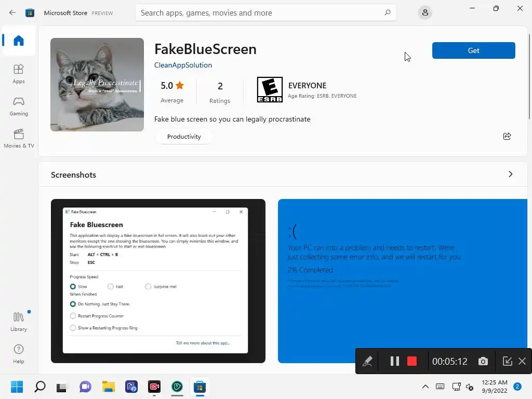Viewport: 532px width, 399px height.
Task: Open the CleanAppSolution publisher link
Action: [183, 65]
